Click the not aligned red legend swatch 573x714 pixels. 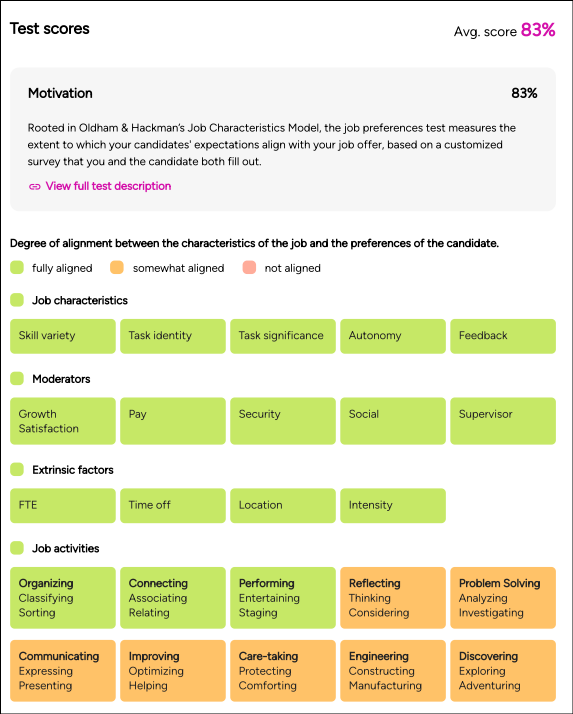click(x=249, y=268)
